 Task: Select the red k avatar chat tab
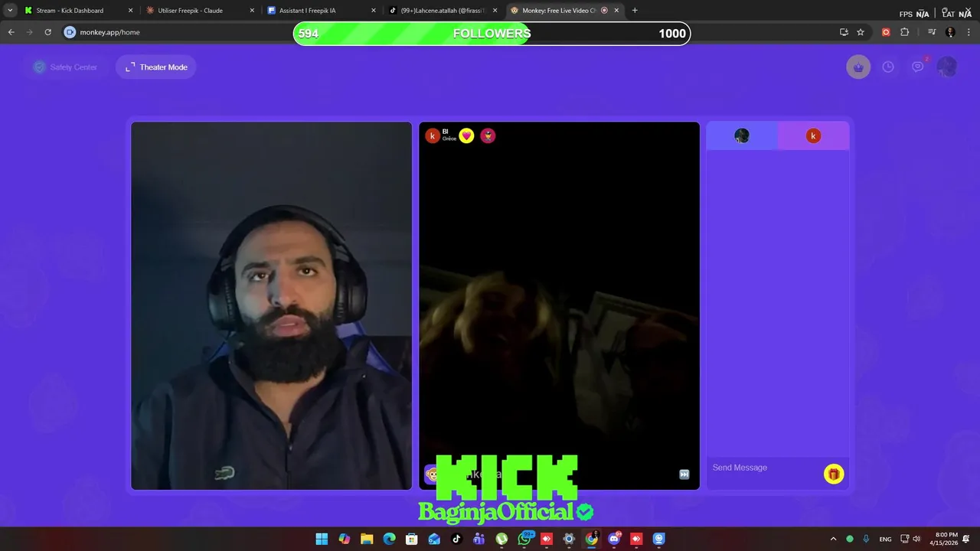tap(814, 135)
